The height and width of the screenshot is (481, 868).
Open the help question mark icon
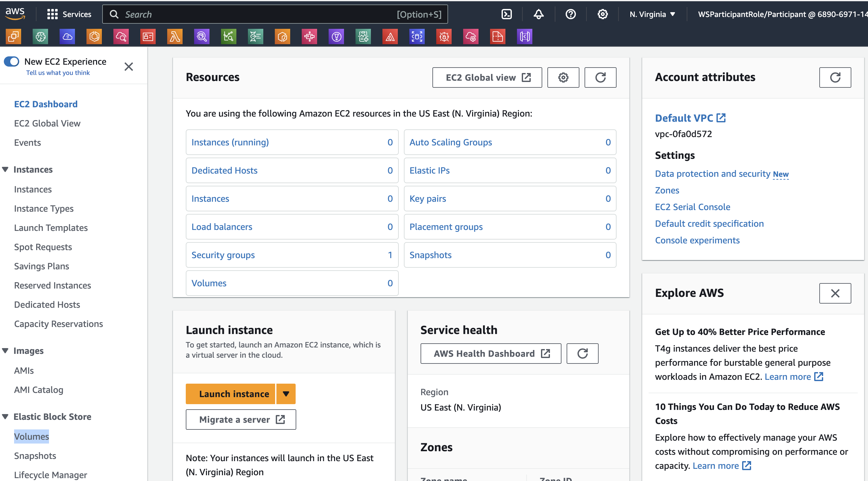pyautogui.click(x=570, y=14)
